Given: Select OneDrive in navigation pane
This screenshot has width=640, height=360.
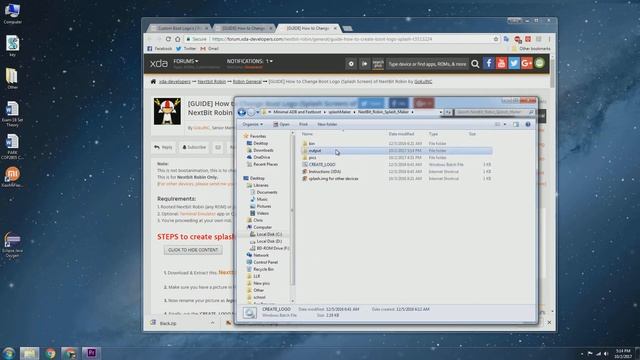Looking at the screenshot, I should (261, 157).
